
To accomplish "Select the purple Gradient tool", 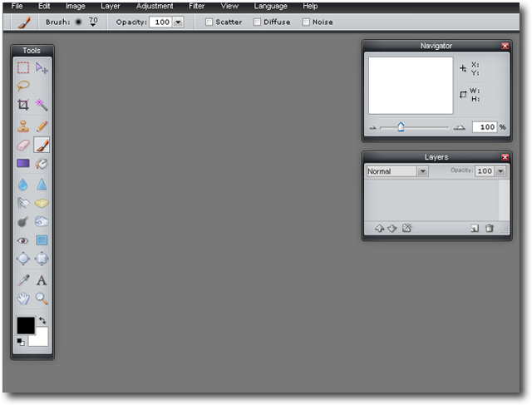I will pos(23,164).
